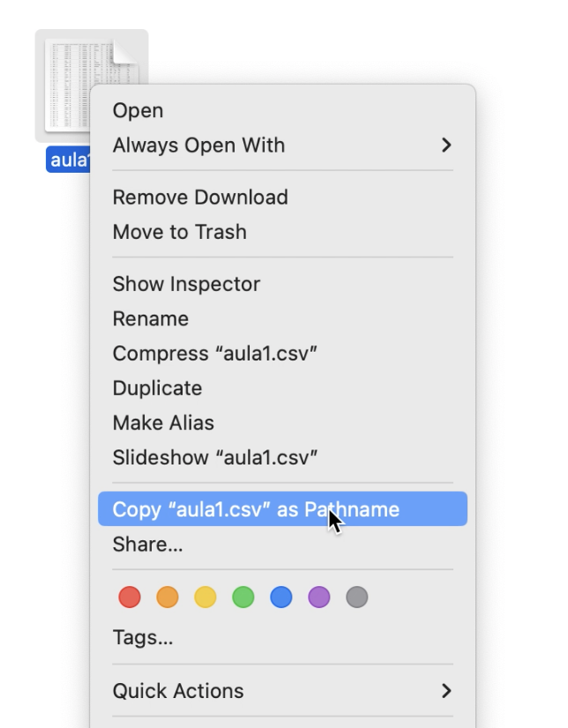Screen dimensions: 568x728
Task: Select the yellow tag color dot
Action: (206, 598)
